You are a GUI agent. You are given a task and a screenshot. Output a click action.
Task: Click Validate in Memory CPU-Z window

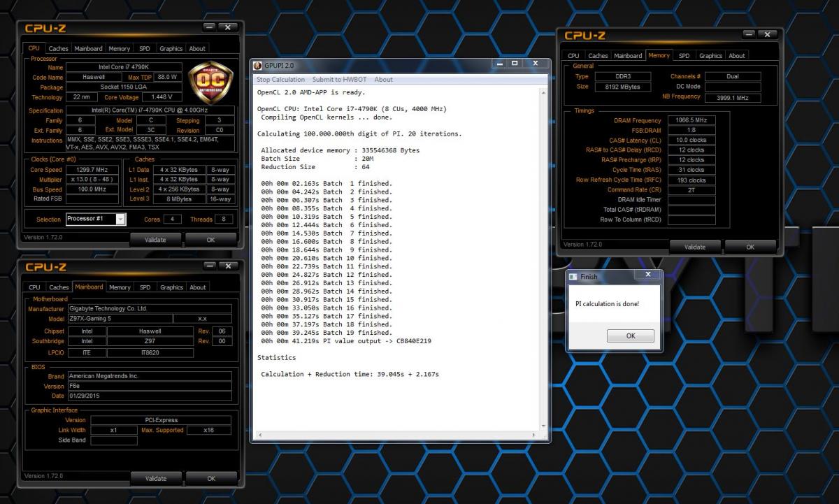(x=695, y=247)
